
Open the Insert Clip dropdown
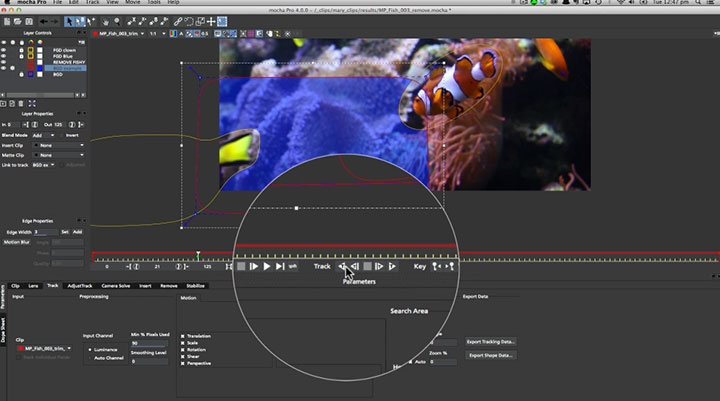pos(59,145)
